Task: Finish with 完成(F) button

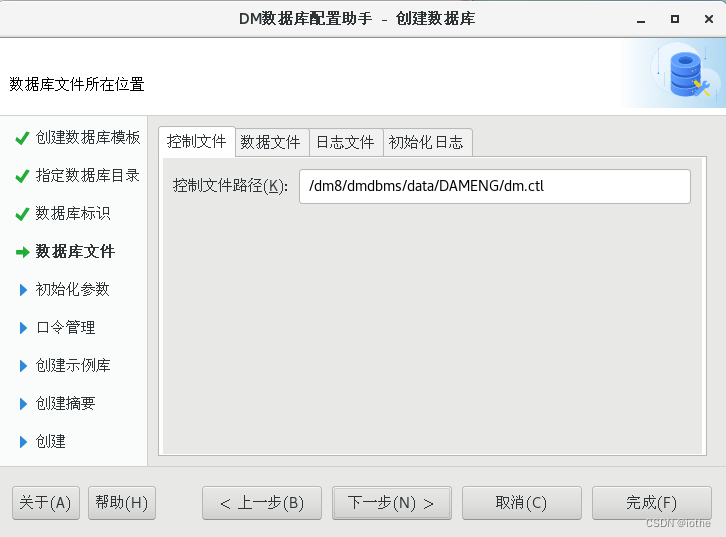Action: coord(652,503)
